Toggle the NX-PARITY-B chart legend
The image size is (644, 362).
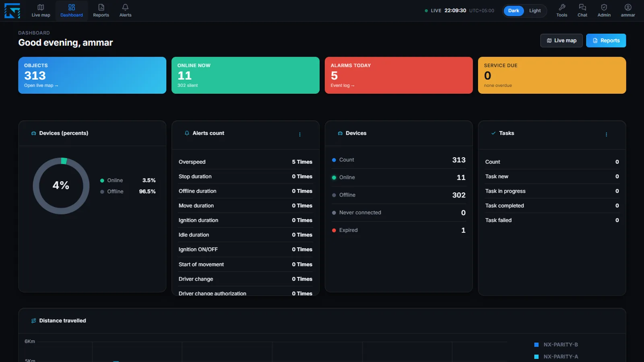[x=556, y=345]
